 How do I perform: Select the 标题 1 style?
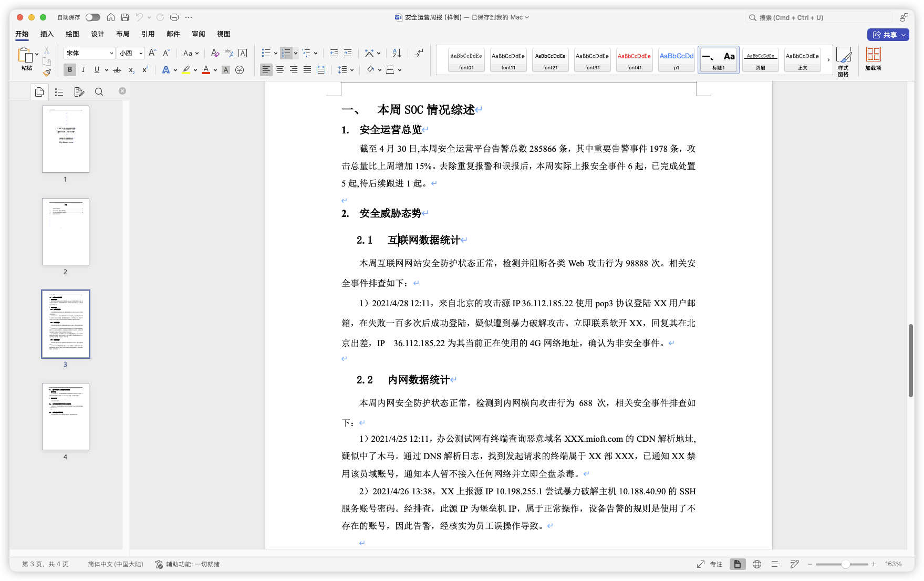tap(718, 59)
